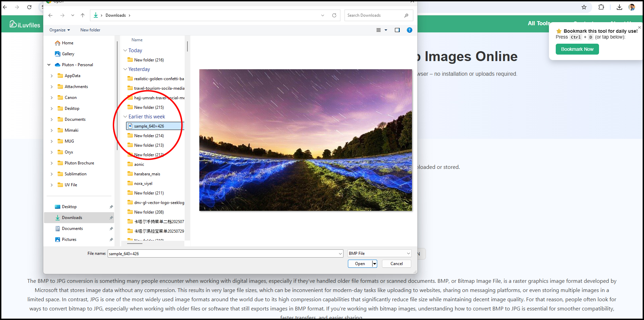Image resolution: width=644 pixels, height=320 pixels.
Task: Collapse the Pluton - Personal tree node
Action: (49, 65)
